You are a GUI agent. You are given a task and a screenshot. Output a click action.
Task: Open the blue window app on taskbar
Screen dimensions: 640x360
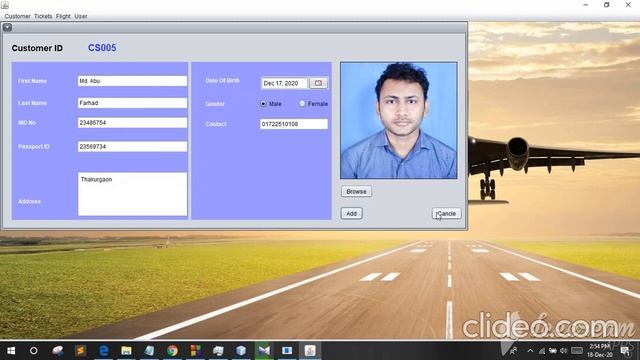pos(287,351)
